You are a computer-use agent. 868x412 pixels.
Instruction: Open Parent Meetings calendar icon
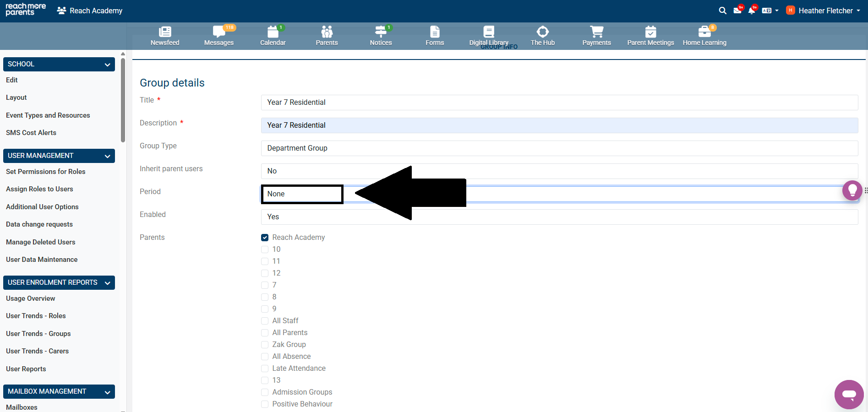(x=650, y=32)
